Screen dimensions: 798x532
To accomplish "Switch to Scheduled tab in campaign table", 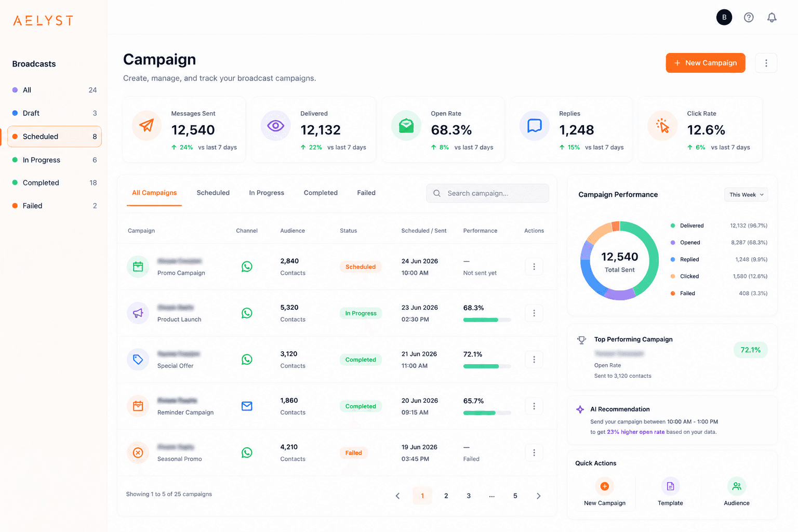I will [x=213, y=193].
